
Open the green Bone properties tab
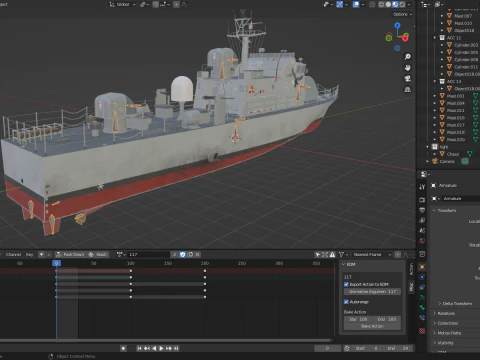[422, 308]
